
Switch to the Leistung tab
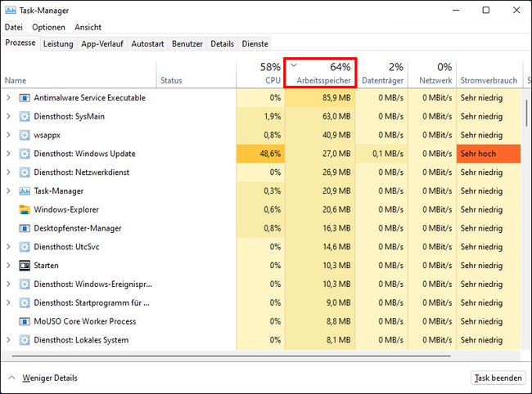pyautogui.click(x=58, y=44)
